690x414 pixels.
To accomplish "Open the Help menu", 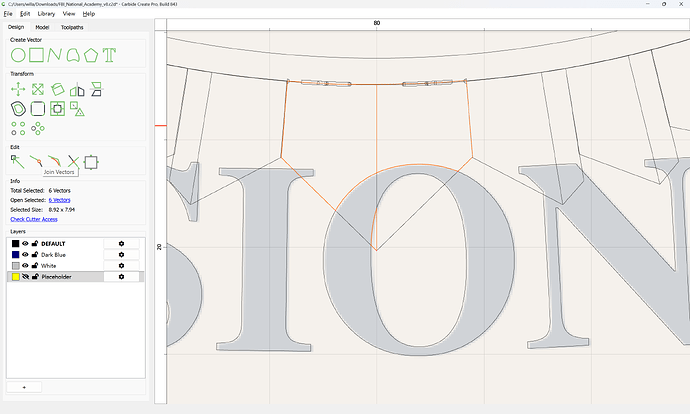I will coord(89,14).
